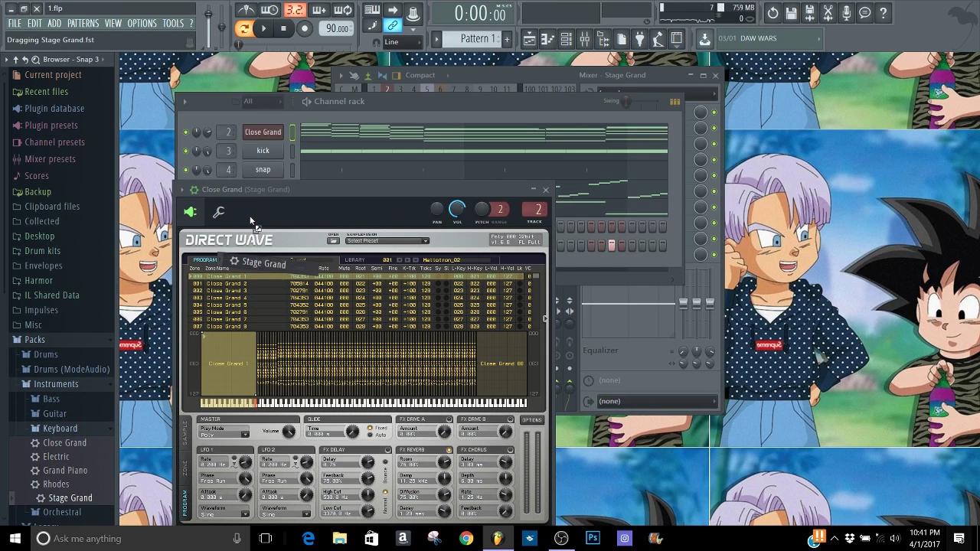Viewport: 980px width, 551px height.
Task: Open the Current project browser folder
Action: pyautogui.click(x=53, y=75)
